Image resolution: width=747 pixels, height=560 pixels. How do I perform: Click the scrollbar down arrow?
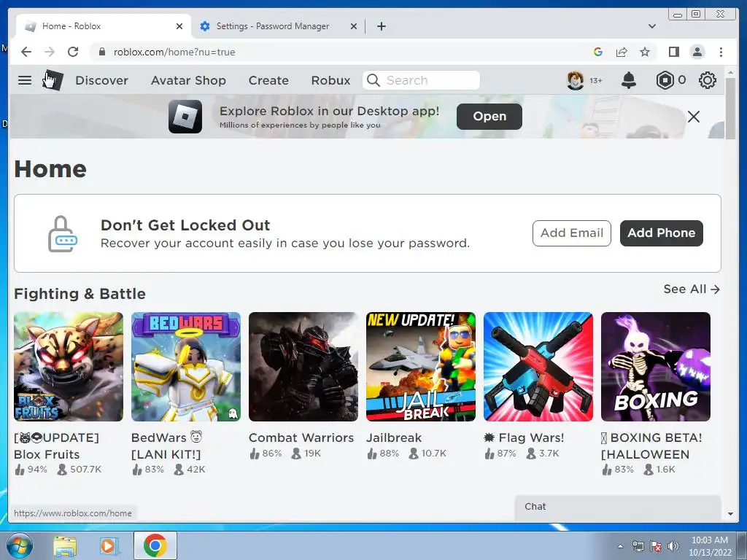[731, 514]
